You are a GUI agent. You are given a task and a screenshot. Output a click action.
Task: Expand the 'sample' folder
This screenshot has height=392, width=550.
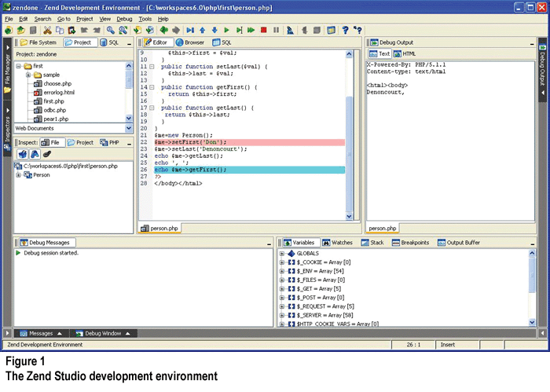click(x=28, y=75)
